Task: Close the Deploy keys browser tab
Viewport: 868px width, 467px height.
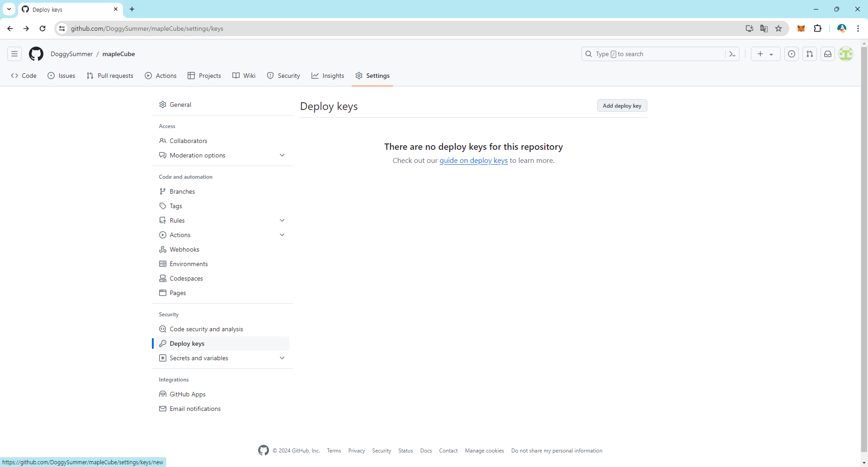Action: [x=116, y=9]
